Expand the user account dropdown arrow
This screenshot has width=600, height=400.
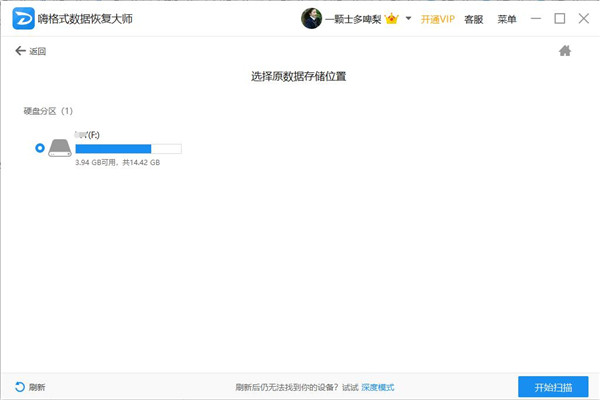[409, 19]
